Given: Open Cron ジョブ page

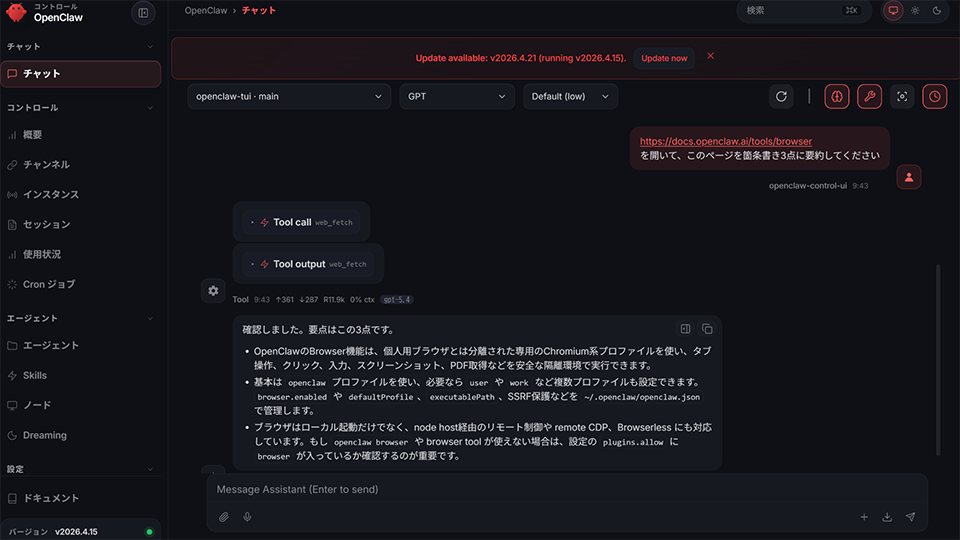Looking at the screenshot, I should coord(81,284).
